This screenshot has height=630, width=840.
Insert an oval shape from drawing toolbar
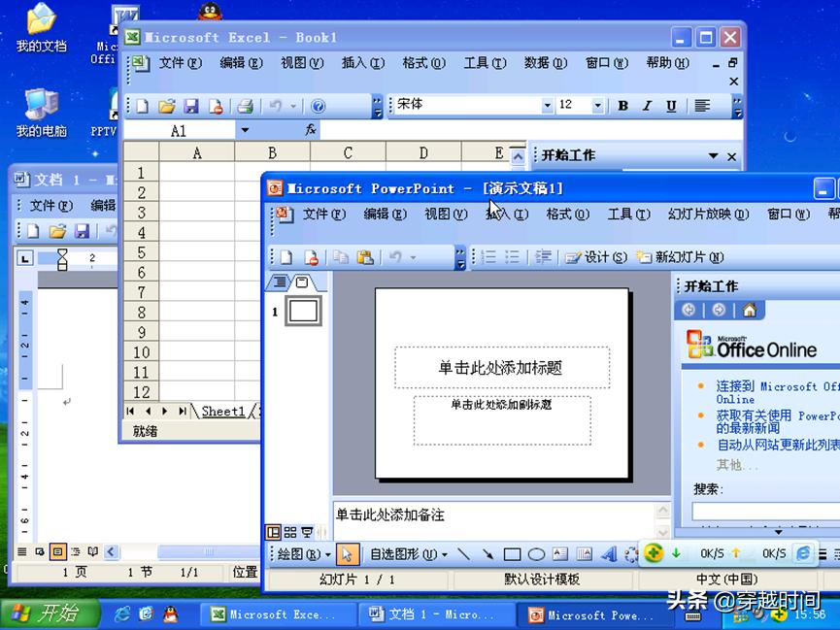point(536,554)
